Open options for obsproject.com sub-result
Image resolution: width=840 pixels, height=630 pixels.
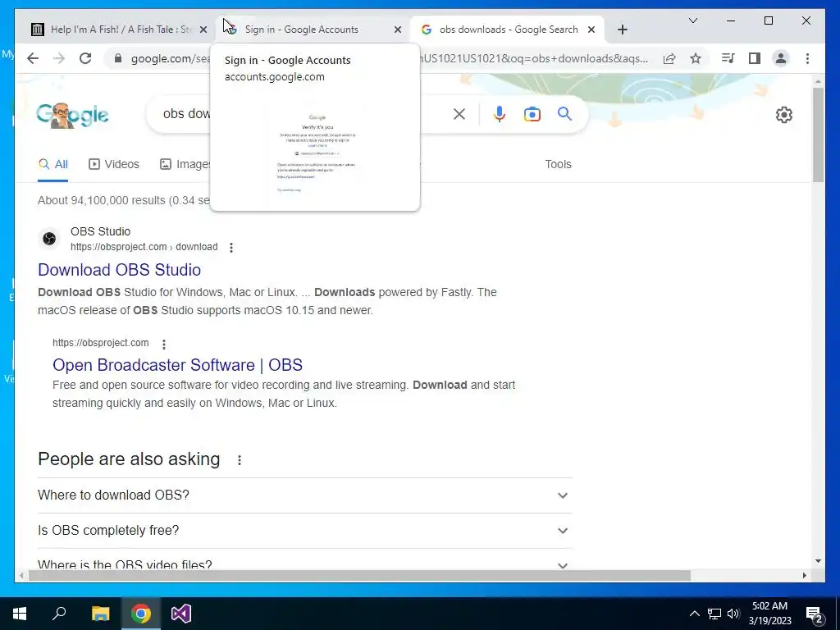(164, 344)
